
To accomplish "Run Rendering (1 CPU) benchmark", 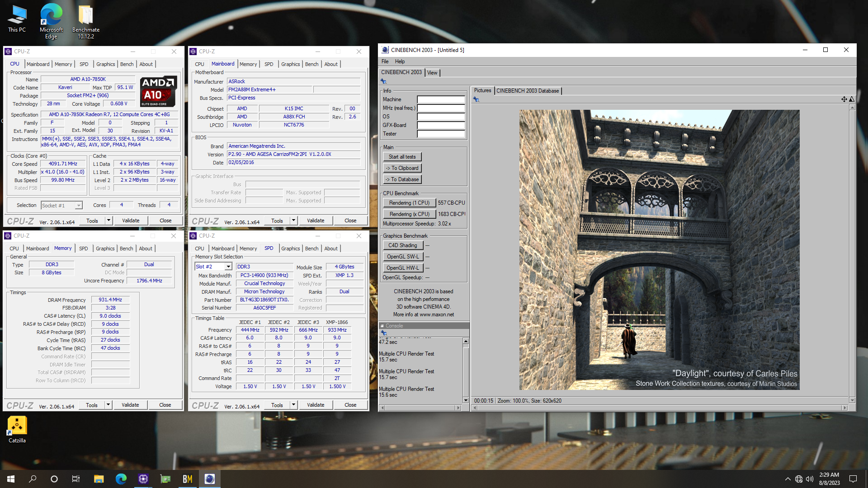I will click(x=409, y=203).
